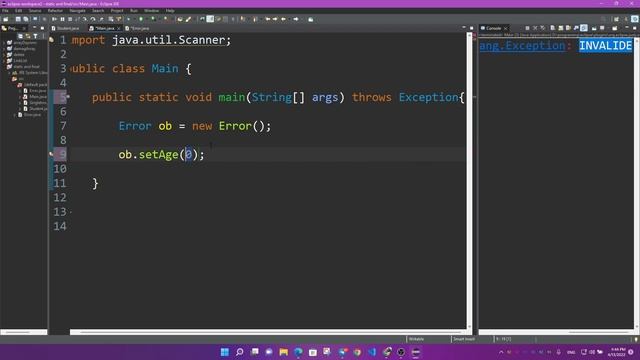
Task: Open Visual Studio Code from taskbar
Action: (x=372, y=352)
